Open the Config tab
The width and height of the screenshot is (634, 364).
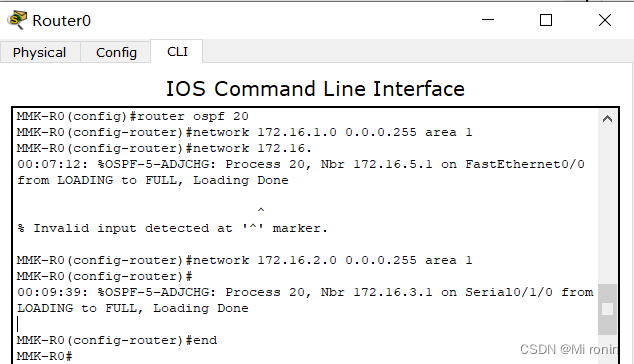[116, 53]
